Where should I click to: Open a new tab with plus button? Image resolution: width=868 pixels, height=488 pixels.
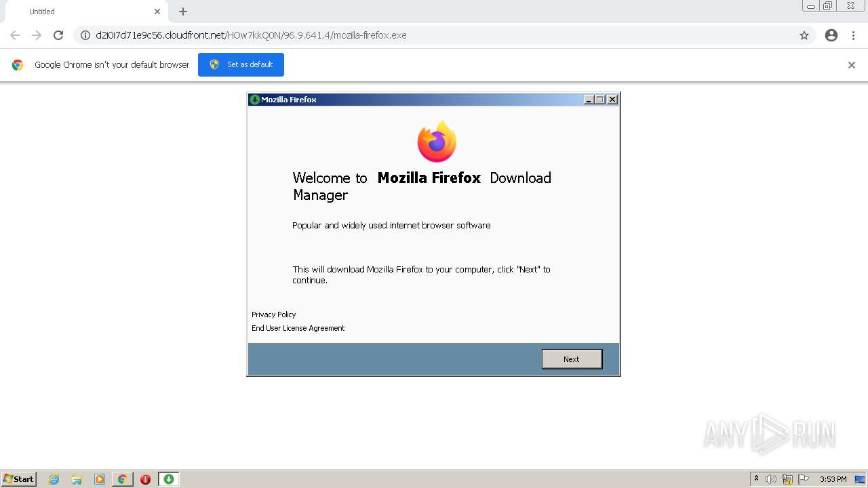(183, 12)
